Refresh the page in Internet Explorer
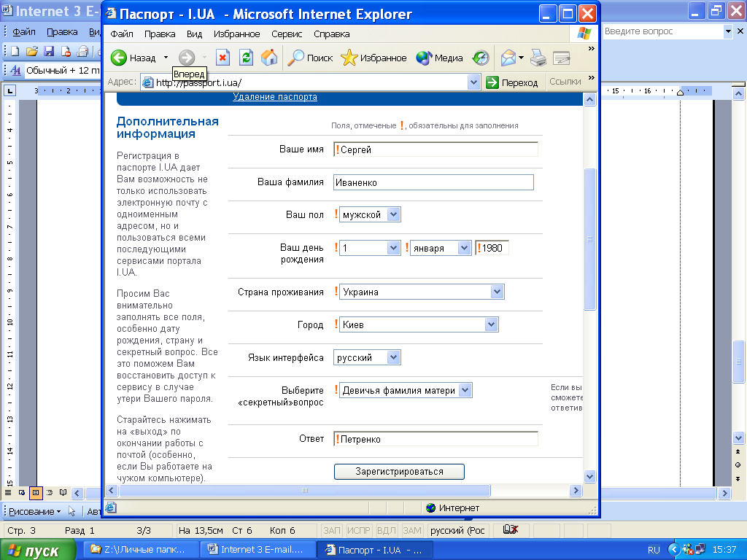This screenshot has width=747, height=560. point(246,58)
